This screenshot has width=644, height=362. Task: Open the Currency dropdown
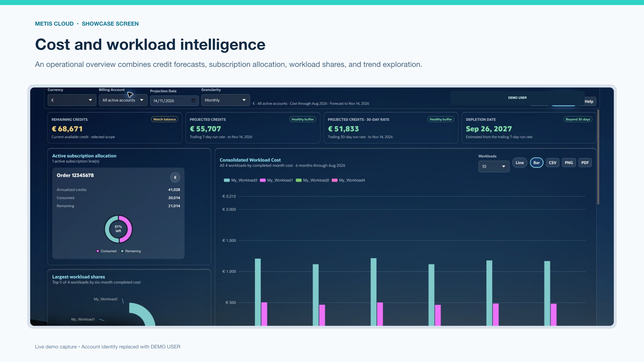pos(72,100)
